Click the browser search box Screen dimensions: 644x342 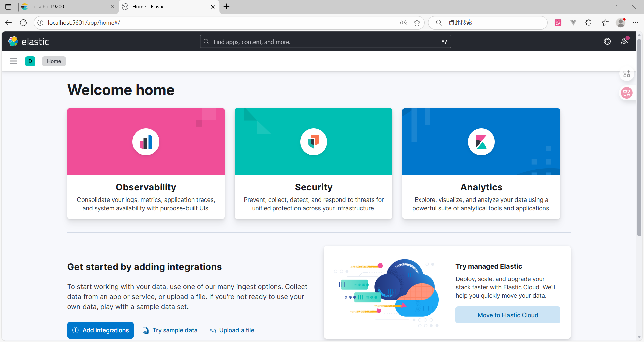488,23
